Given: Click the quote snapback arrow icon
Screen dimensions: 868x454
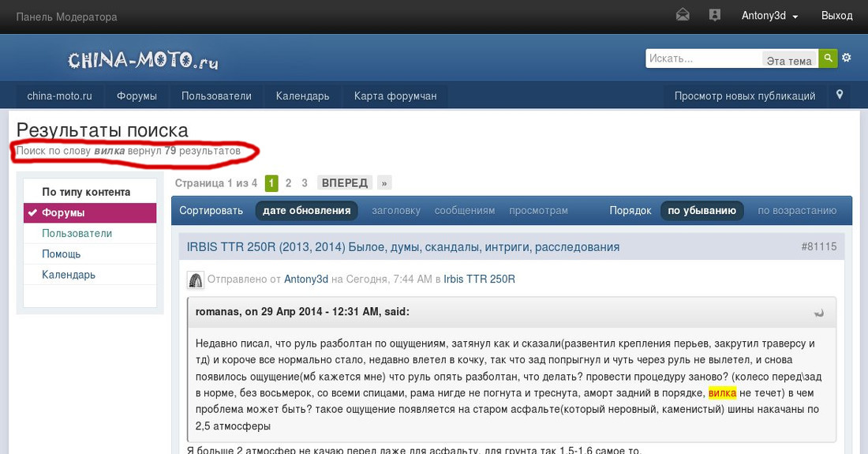Looking at the screenshot, I should pyautogui.click(x=819, y=313).
